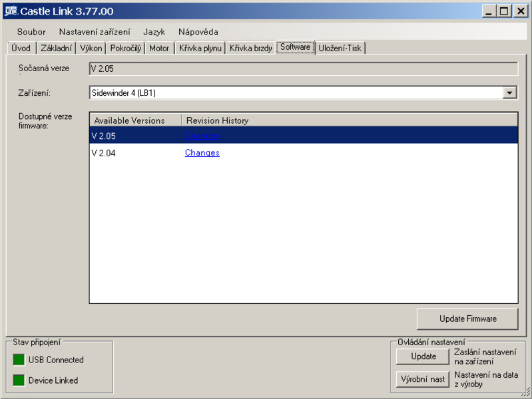Click the Castle Link title bar icon
The image size is (532, 399).
coord(11,11)
